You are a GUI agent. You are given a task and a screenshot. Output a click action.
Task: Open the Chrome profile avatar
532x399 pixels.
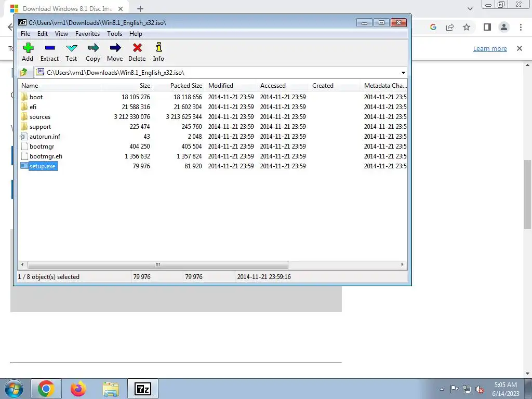[x=504, y=27]
